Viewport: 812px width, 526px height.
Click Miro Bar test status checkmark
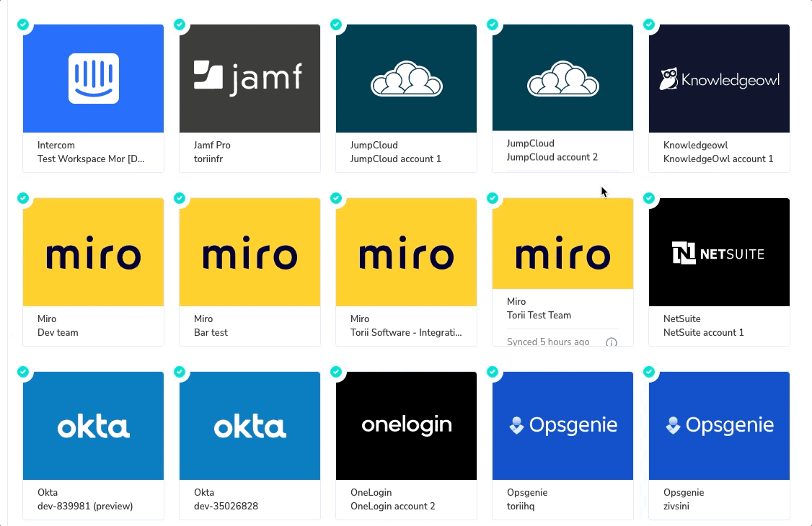[x=180, y=198]
